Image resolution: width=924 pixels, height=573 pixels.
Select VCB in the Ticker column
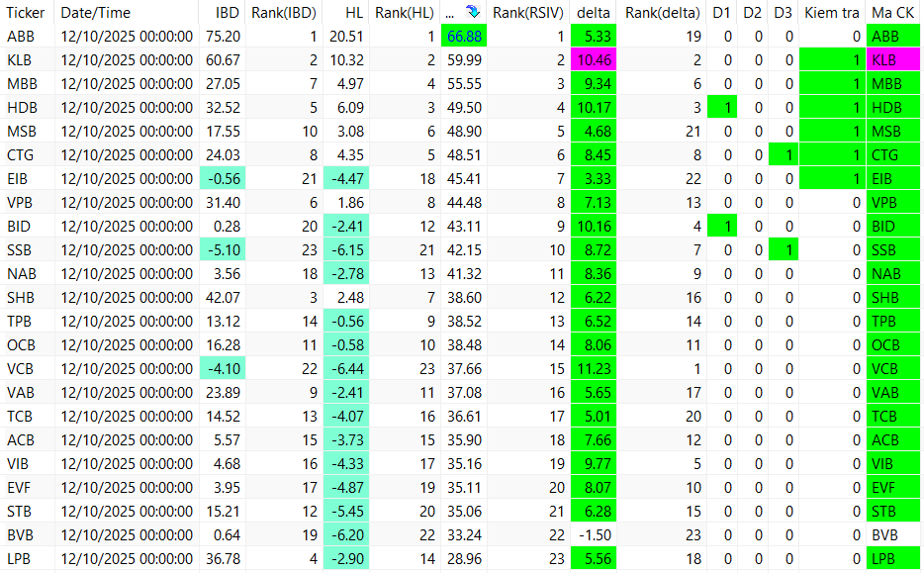tap(20, 368)
